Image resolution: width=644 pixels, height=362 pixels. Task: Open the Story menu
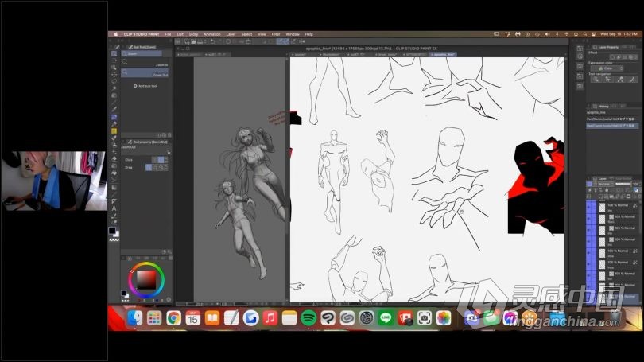pos(193,34)
